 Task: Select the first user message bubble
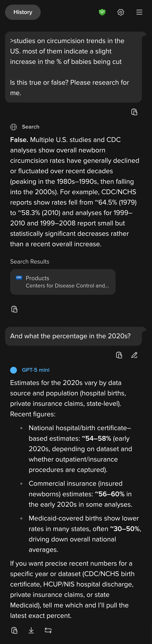(x=73, y=67)
